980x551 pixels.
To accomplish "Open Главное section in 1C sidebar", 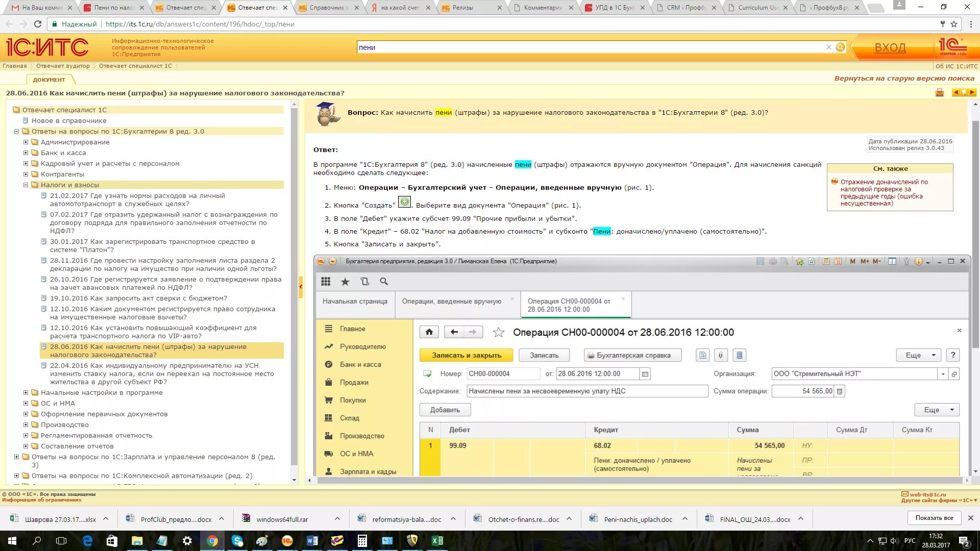I will pos(352,329).
